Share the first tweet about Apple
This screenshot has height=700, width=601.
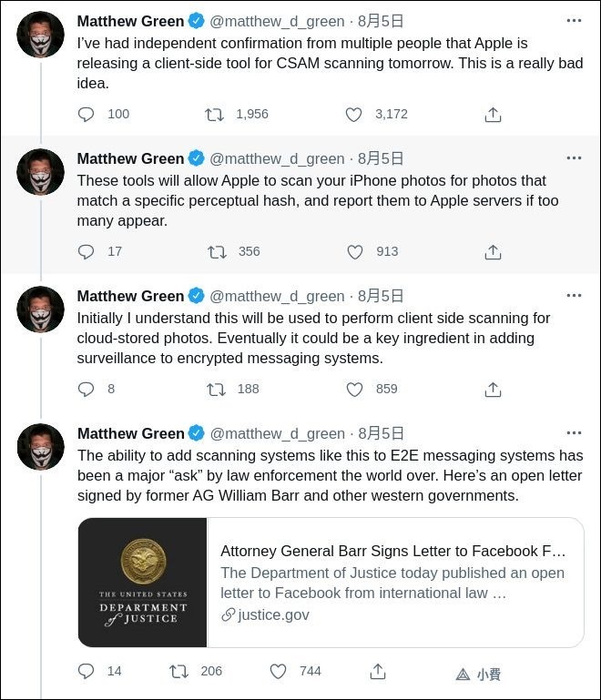[493, 115]
